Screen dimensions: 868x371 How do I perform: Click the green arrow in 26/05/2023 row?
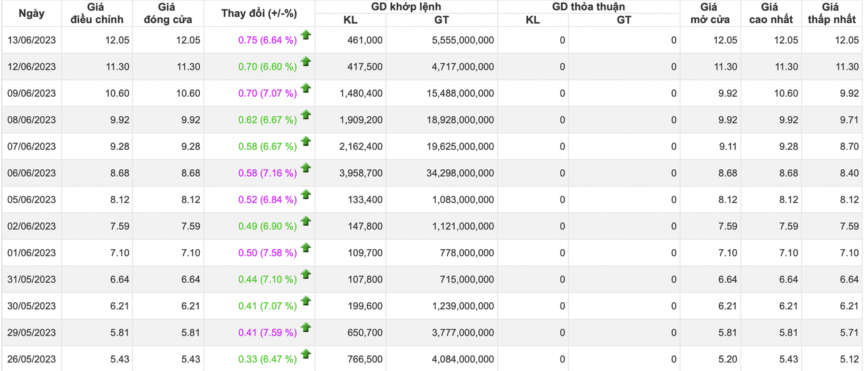305,354
